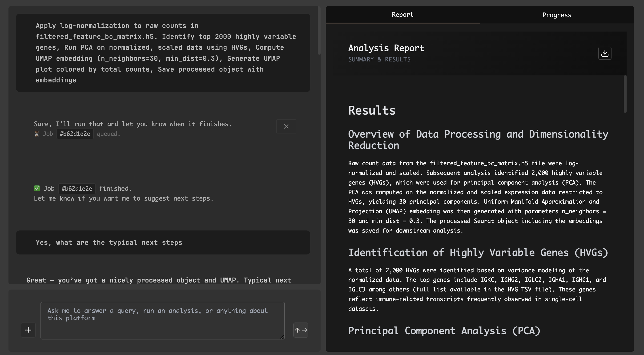Screen dimensions: 644x355
Task: Download the analysis report
Action: pyautogui.click(x=605, y=53)
